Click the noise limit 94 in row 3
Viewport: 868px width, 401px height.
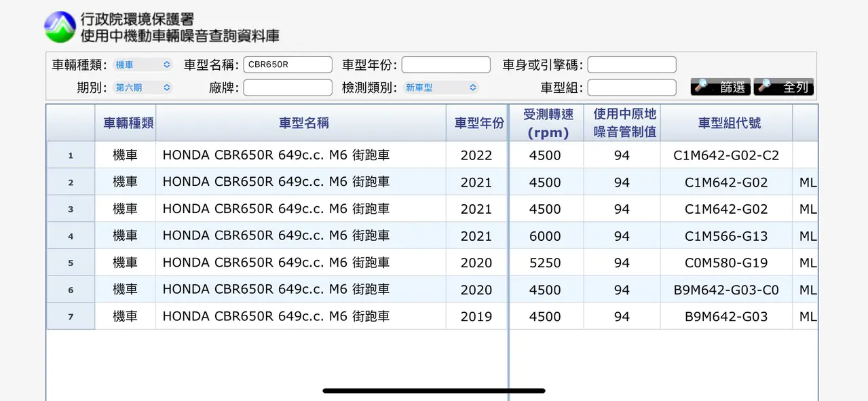(622, 209)
